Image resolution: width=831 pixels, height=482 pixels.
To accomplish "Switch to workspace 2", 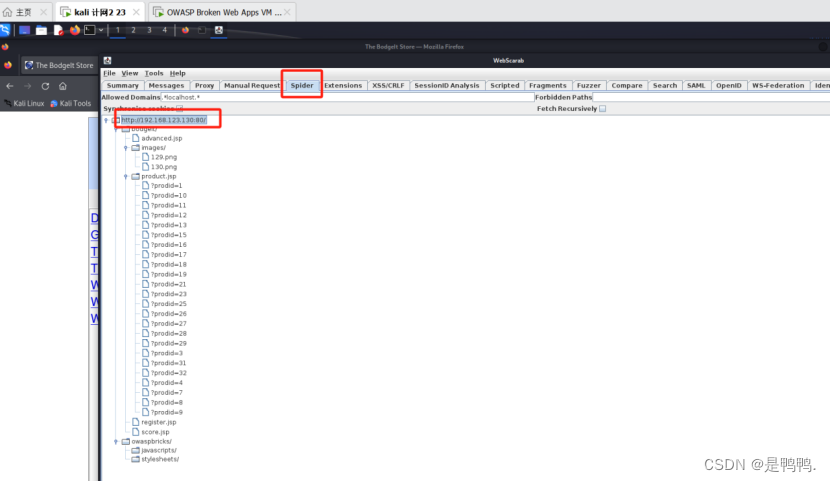I will 134,30.
